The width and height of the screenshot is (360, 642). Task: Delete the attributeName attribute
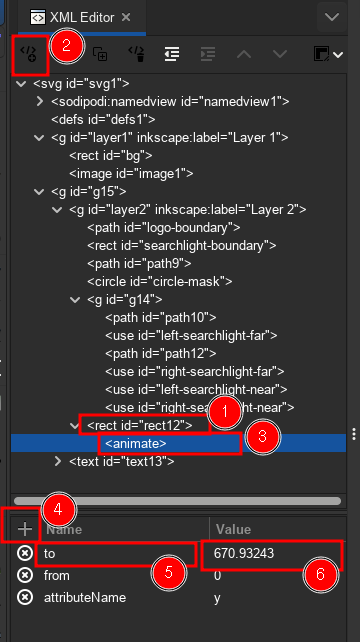click(25, 598)
